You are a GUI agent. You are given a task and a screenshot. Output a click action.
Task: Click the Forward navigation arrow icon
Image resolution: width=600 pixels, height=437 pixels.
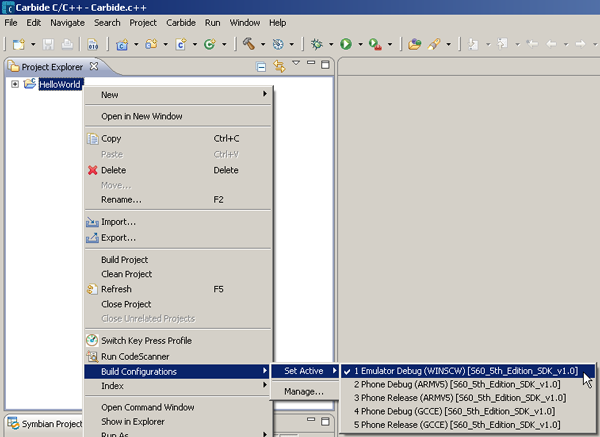click(x=580, y=44)
